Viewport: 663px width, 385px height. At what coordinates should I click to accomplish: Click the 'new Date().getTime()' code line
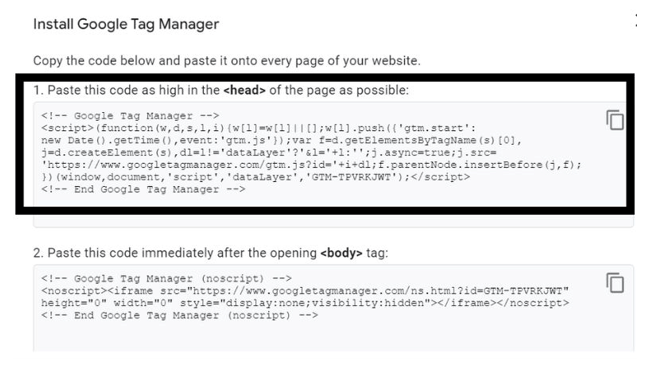282,140
